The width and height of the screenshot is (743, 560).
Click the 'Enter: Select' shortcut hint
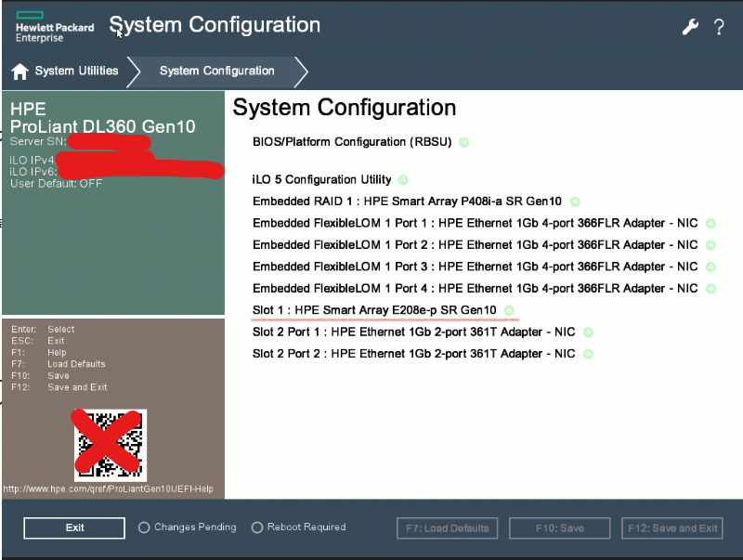tap(43, 330)
